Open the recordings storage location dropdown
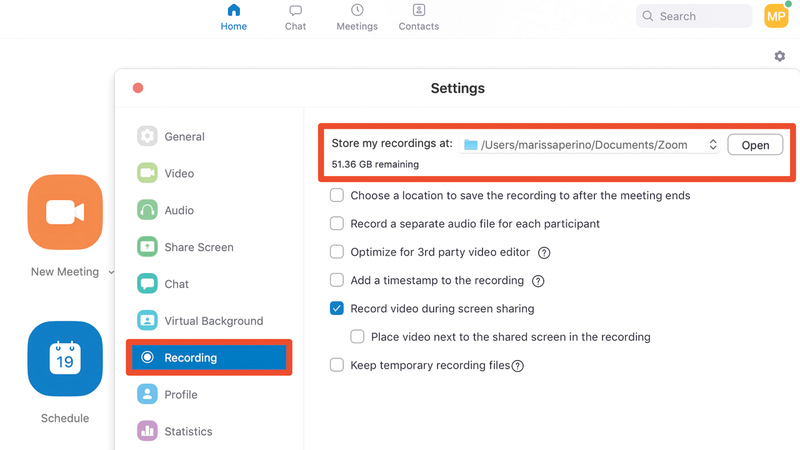The image size is (800, 450). (x=590, y=145)
